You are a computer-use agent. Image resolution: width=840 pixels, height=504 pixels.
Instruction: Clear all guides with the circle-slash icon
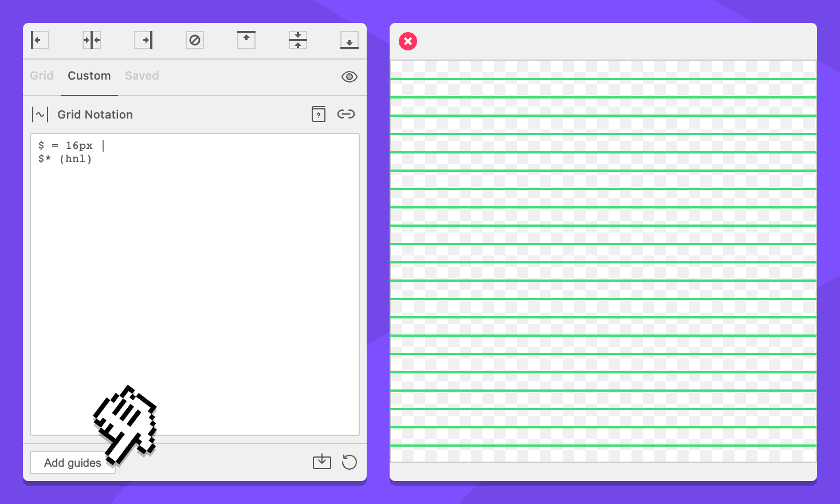195,40
